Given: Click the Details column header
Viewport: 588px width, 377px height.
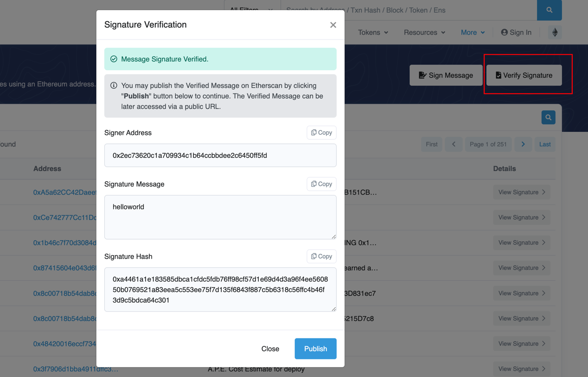Looking at the screenshot, I should pos(505,169).
